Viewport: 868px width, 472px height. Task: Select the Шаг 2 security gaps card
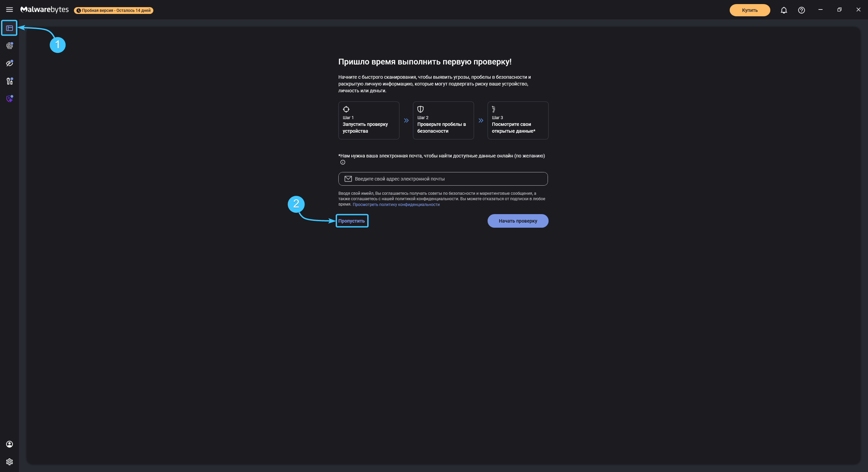pos(443,120)
